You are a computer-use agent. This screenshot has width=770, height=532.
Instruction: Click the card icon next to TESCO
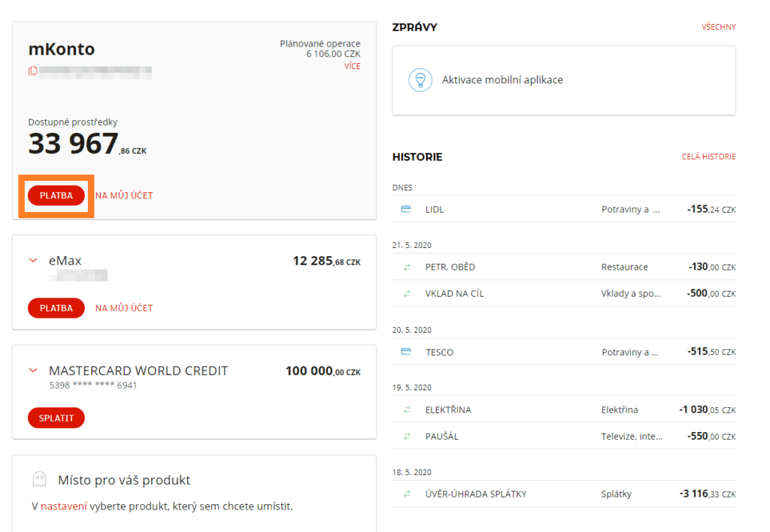pyautogui.click(x=406, y=352)
